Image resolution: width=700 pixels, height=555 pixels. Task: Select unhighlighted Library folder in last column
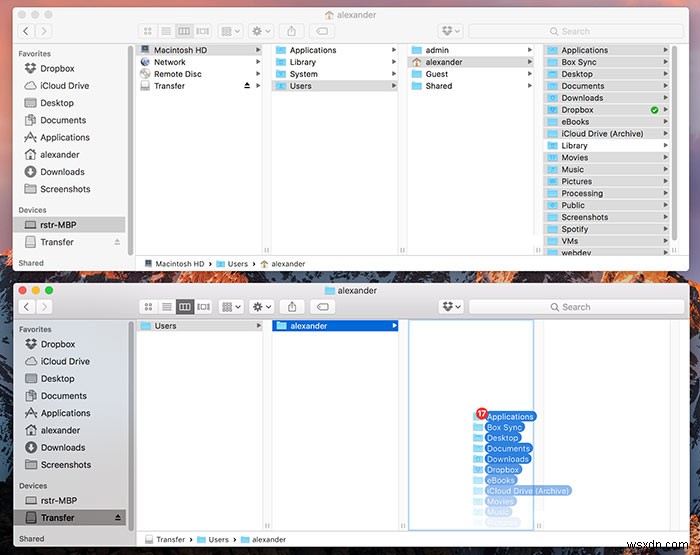coord(607,146)
